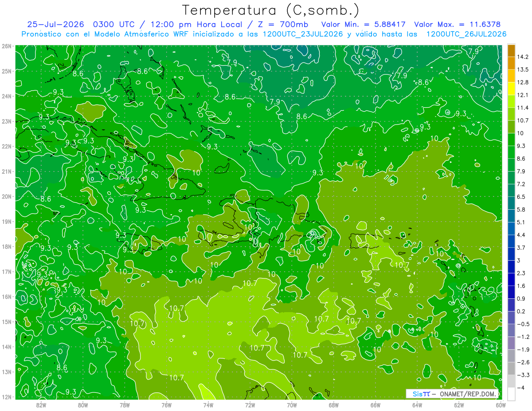Click the 66W longitude axis label
This screenshot has width=532, height=411.
coord(376,405)
